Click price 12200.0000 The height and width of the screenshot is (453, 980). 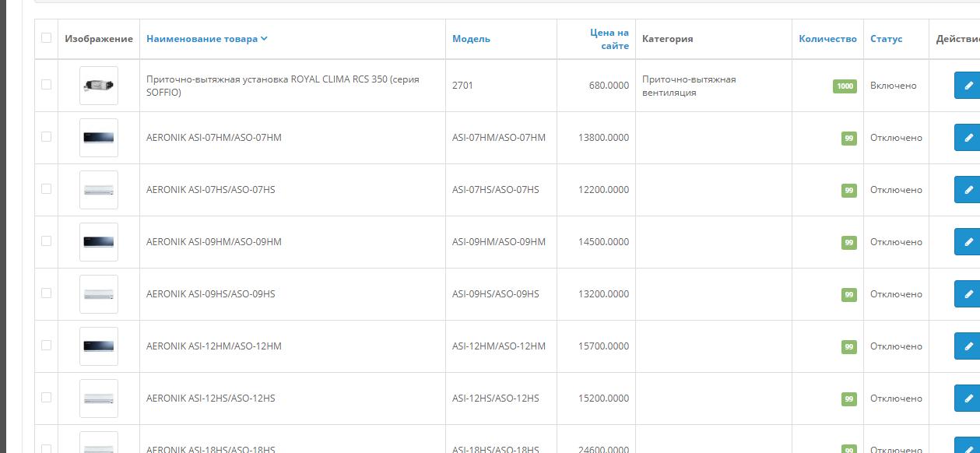pos(604,190)
